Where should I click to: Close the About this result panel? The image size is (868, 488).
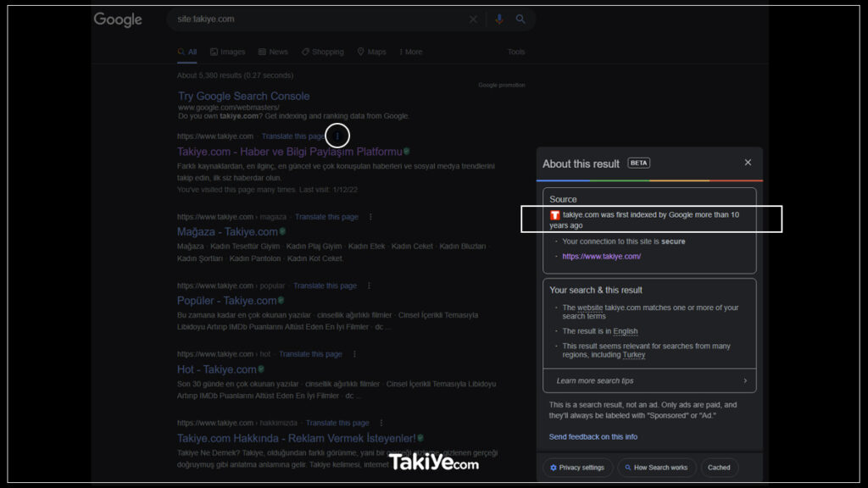[748, 162]
